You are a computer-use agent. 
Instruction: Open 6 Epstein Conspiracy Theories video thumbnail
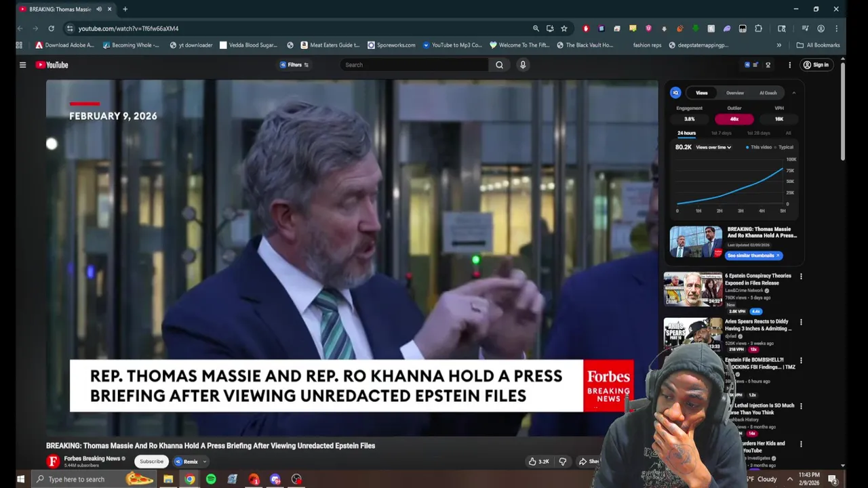pyautogui.click(x=693, y=289)
